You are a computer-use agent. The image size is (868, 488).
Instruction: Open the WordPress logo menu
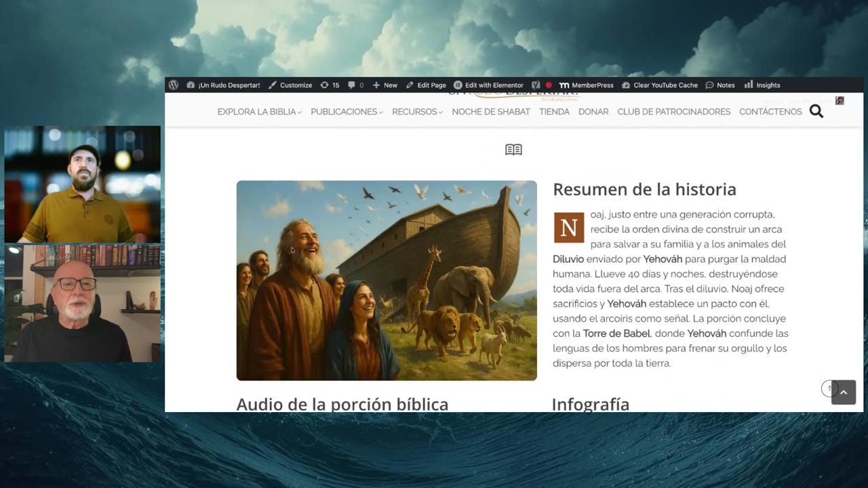[x=174, y=85]
